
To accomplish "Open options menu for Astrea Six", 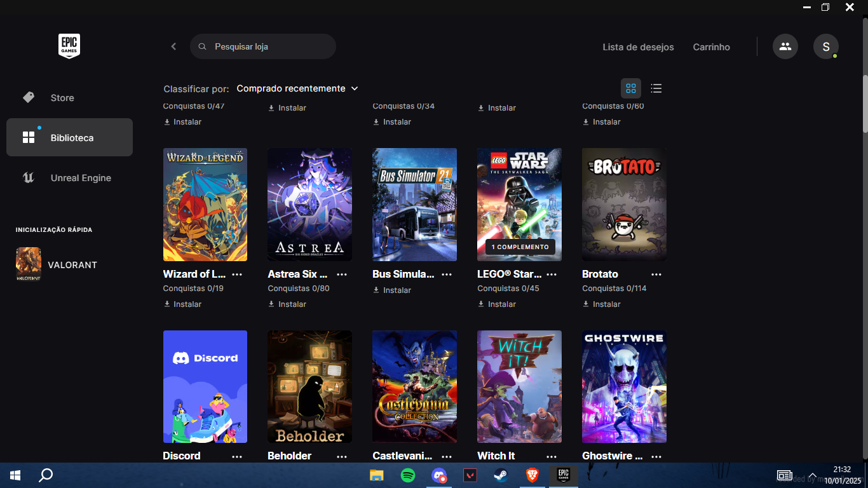I will click(x=342, y=274).
